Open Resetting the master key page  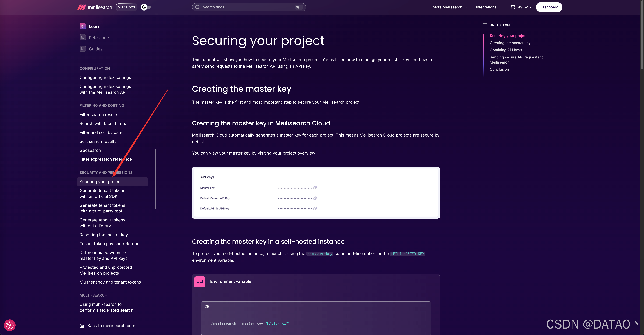click(104, 235)
